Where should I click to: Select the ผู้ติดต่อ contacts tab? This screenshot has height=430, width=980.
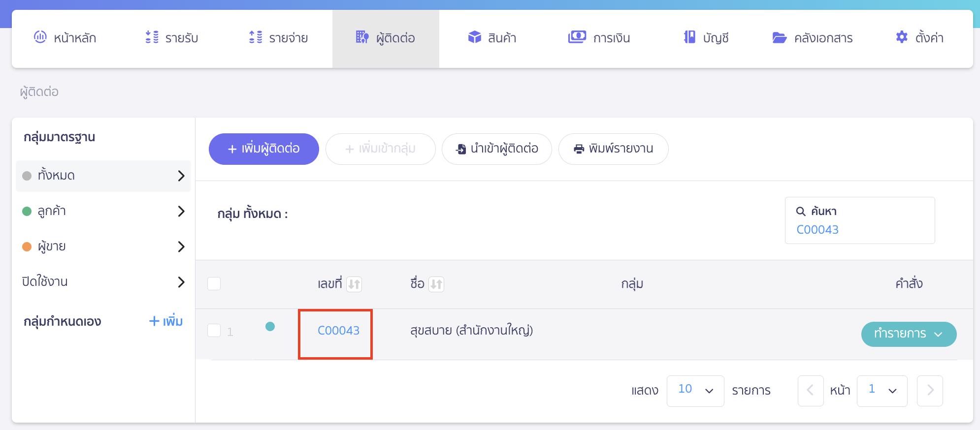[x=386, y=37]
